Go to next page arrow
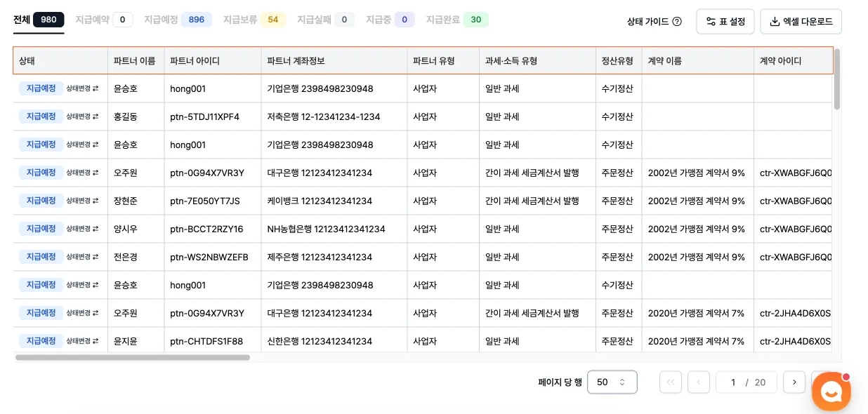 [794, 382]
